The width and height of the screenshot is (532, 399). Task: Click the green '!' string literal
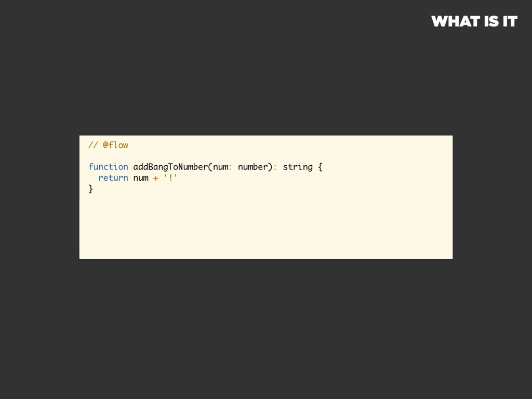click(170, 178)
